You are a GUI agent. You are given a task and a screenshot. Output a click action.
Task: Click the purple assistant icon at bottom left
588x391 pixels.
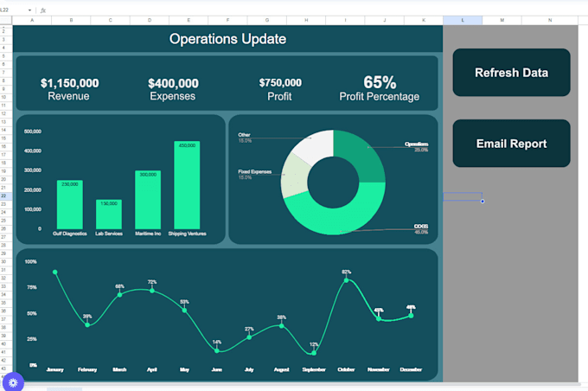click(13, 382)
